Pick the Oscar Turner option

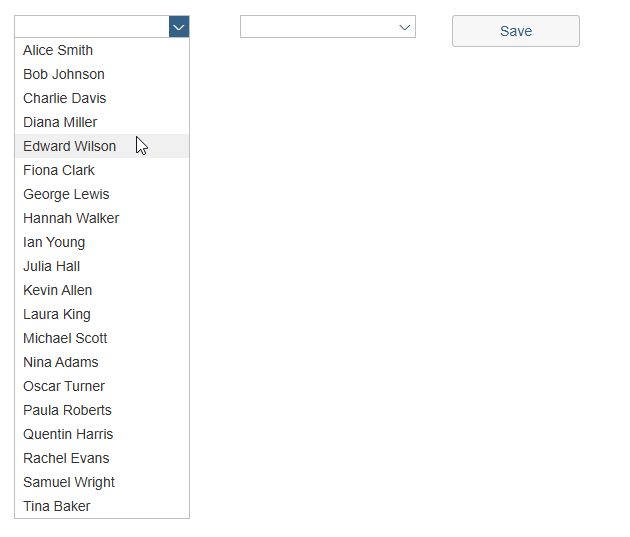pyautogui.click(x=64, y=386)
